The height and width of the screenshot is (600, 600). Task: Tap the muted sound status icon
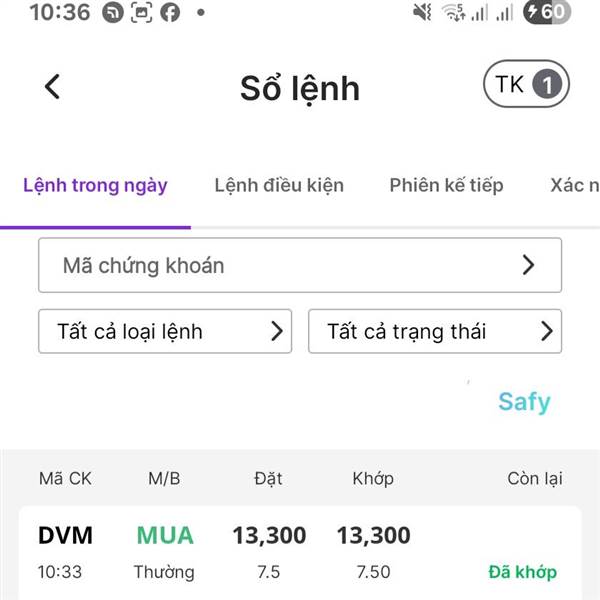pos(422,12)
